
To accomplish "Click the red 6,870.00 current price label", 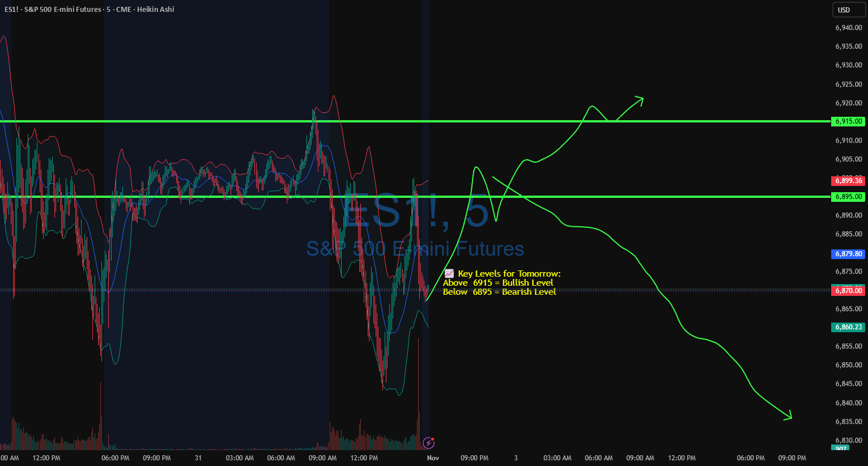I will pyautogui.click(x=848, y=290).
